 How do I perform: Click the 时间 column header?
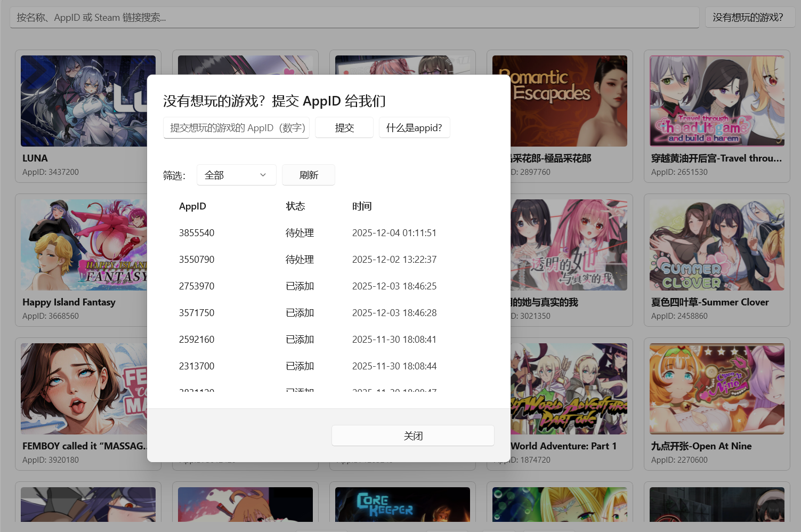[362, 206]
